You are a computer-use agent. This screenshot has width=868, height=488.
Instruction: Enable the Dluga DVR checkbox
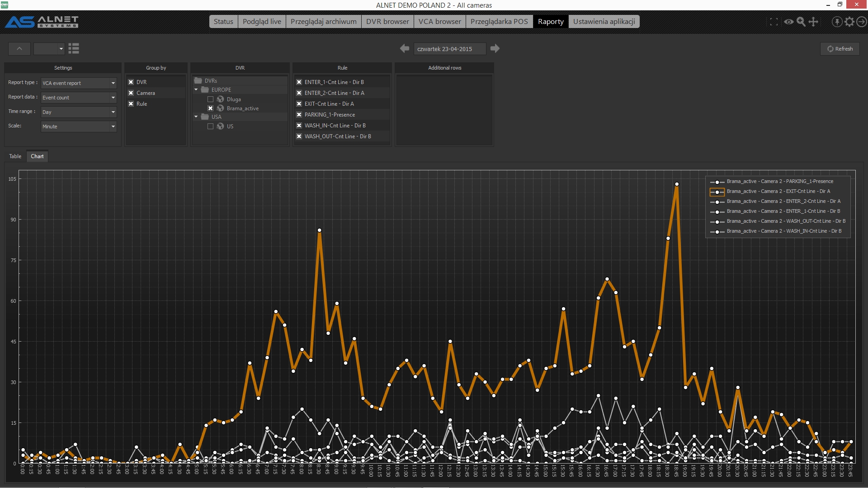pyautogui.click(x=210, y=99)
